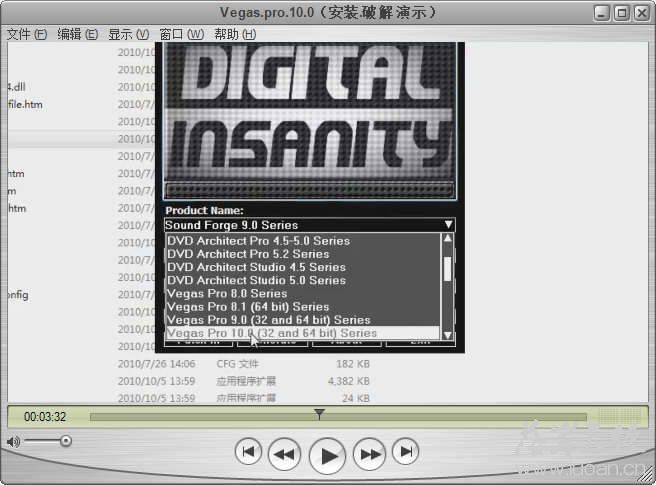Click the CFG 文件 type cell
This screenshot has height=485, width=656.
pos(237,364)
